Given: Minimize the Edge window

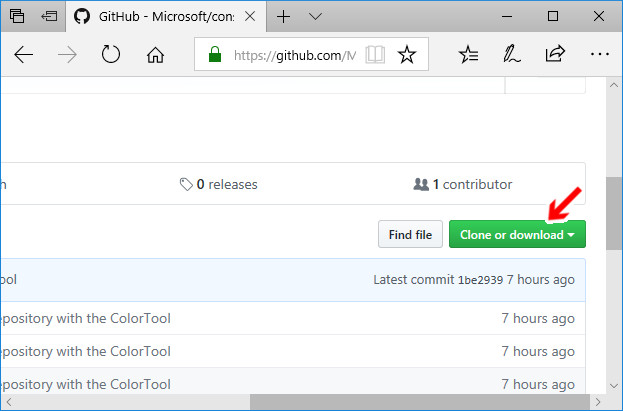Looking at the screenshot, I should click(507, 16).
